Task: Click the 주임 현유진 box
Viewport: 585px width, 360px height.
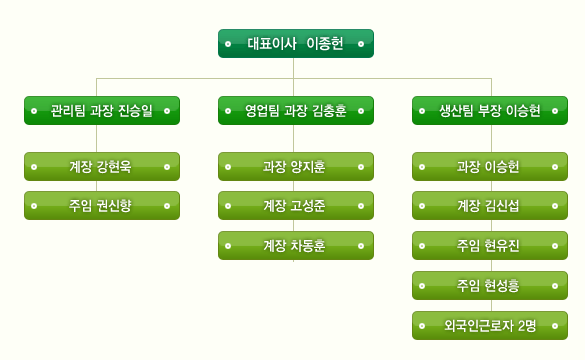Action: click(x=490, y=245)
